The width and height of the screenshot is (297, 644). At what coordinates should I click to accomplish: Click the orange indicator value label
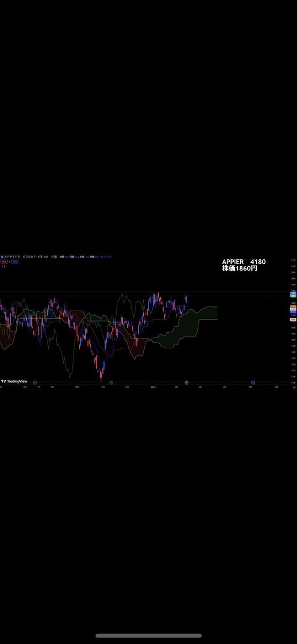pyautogui.click(x=293, y=306)
